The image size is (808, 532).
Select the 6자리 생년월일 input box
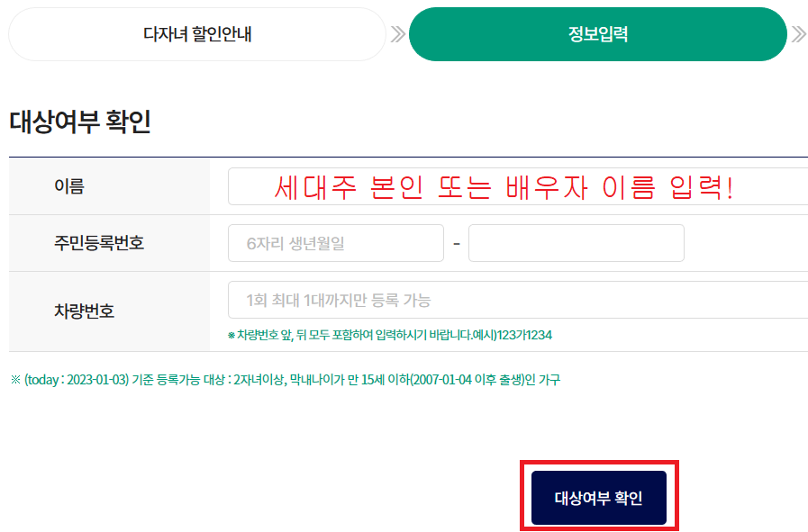335,242
